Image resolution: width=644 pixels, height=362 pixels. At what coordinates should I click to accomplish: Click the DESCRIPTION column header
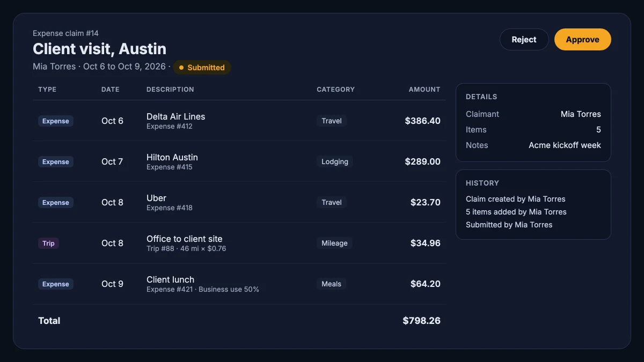coord(170,90)
